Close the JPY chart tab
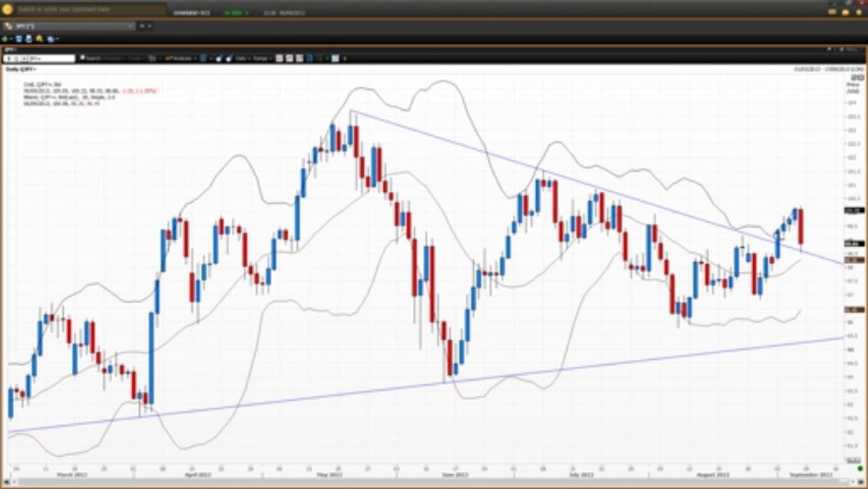 (x=130, y=26)
